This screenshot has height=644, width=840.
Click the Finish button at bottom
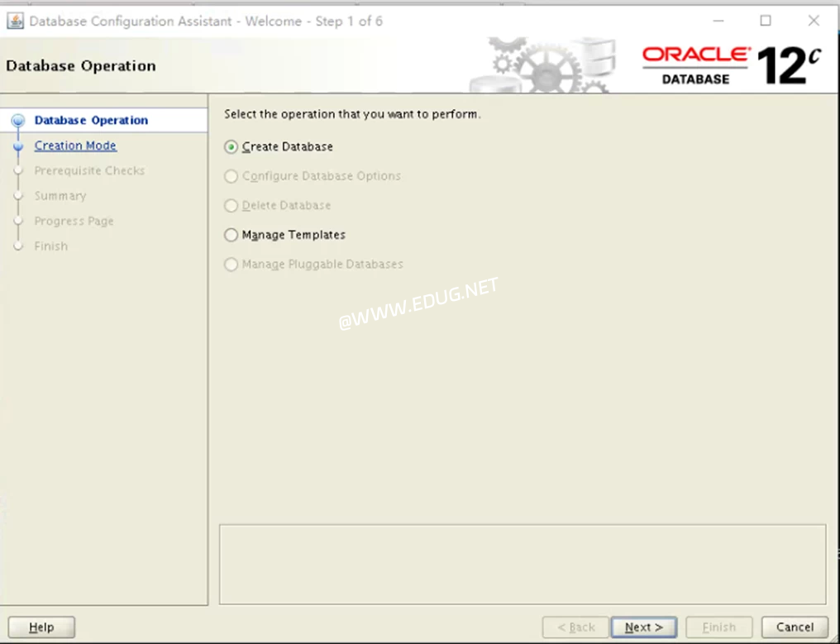click(x=719, y=627)
